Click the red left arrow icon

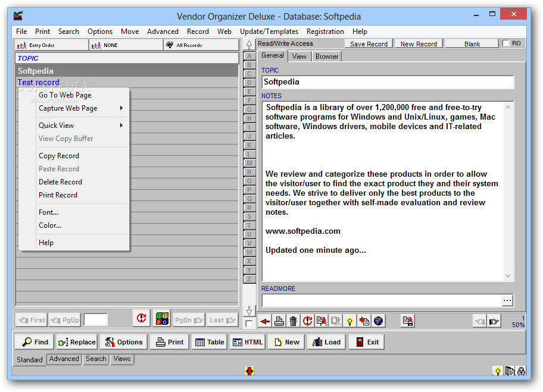[x=266, y=321]
